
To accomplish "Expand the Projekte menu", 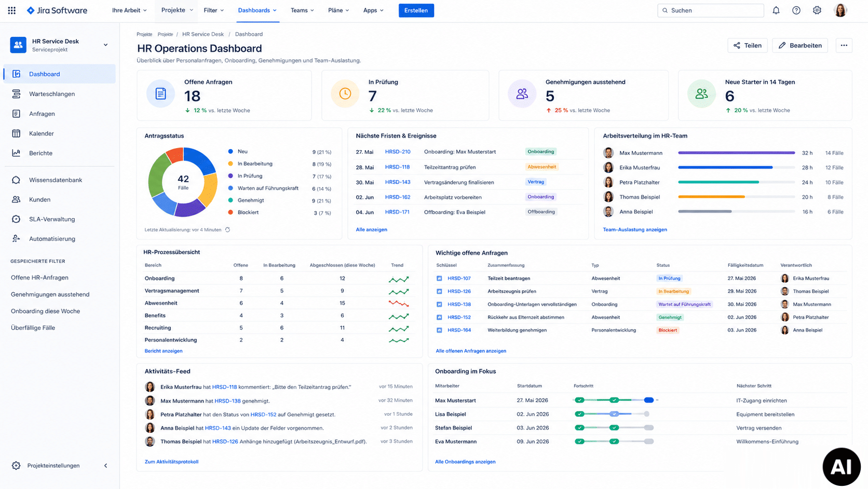I will point(177,10).
